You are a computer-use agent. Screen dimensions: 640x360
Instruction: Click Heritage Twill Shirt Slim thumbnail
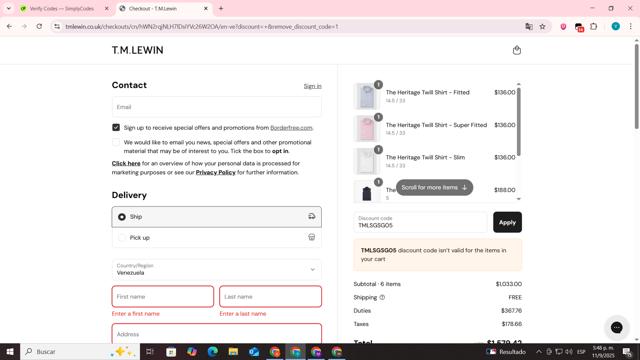[x=367, y=161]
